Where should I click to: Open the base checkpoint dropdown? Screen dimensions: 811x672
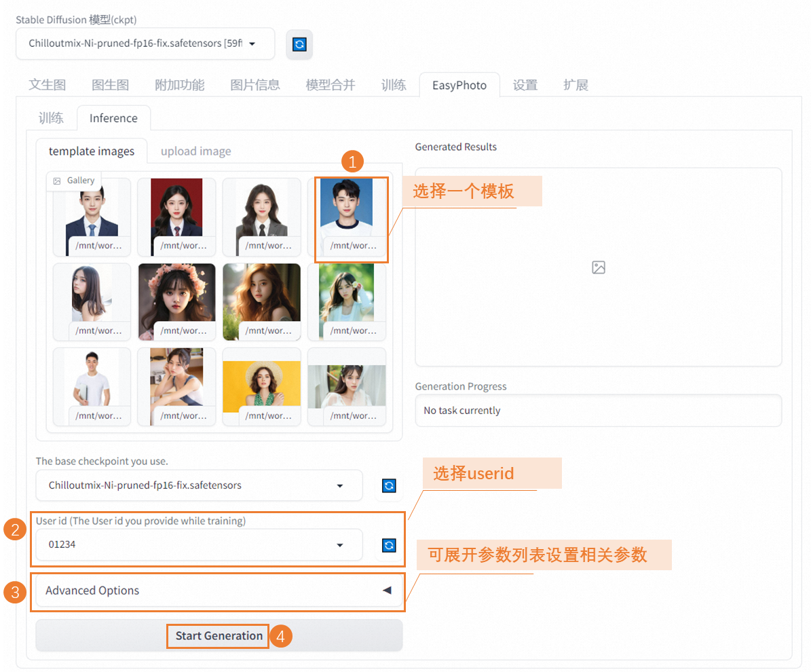199,485
